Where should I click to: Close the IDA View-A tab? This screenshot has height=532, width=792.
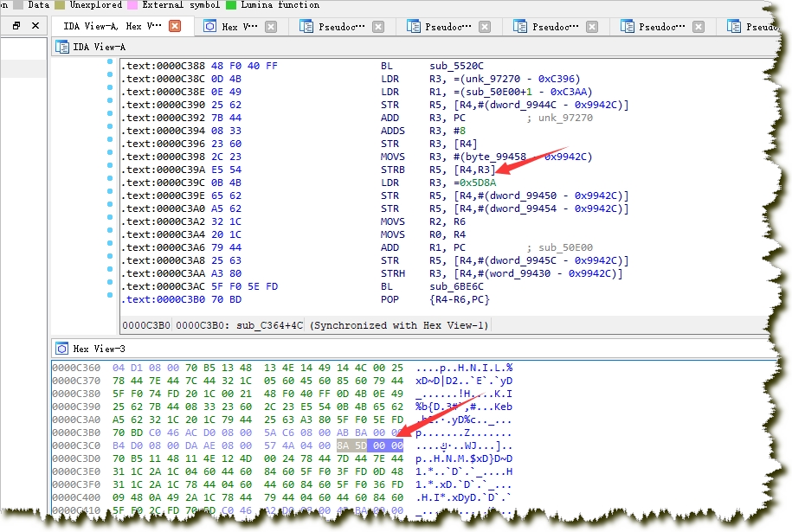(175, 26)
